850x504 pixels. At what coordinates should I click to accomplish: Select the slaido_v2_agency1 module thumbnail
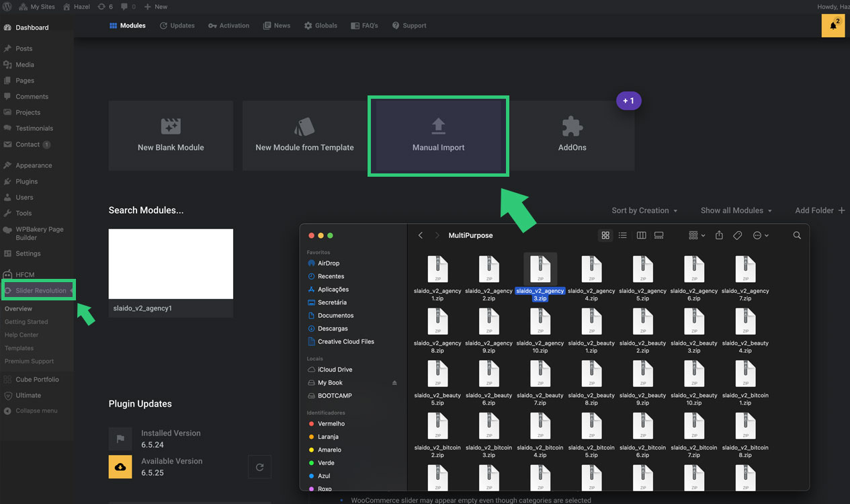[x=171, y=264]
